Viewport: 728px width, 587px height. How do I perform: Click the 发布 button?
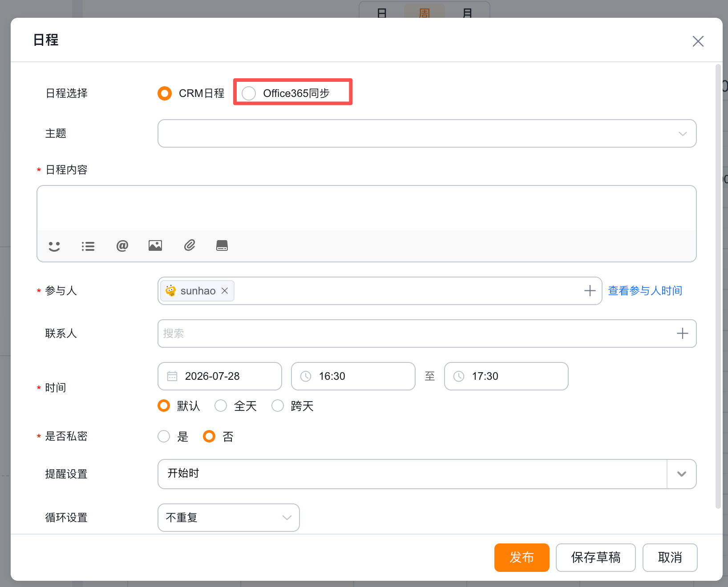coord(522,558)
